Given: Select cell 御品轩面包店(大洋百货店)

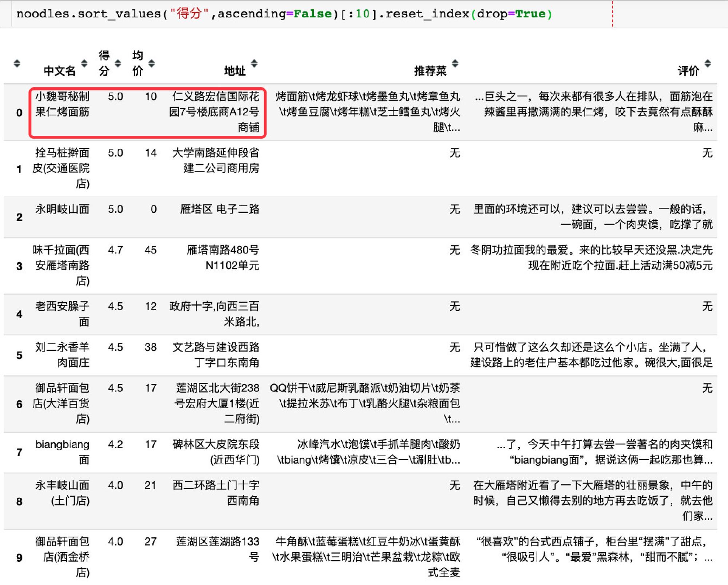Looking at the screenshot, I should 61,403.
